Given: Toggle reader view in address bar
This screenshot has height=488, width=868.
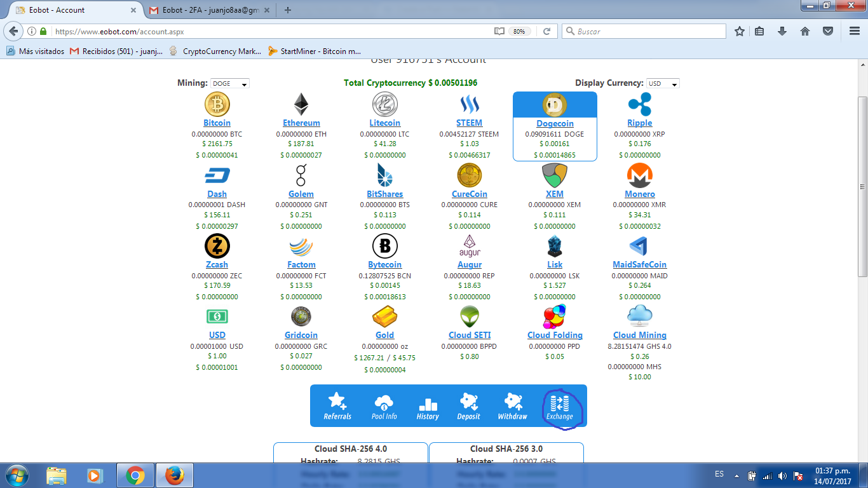Looking at the screenshot, I should point(499,31).
